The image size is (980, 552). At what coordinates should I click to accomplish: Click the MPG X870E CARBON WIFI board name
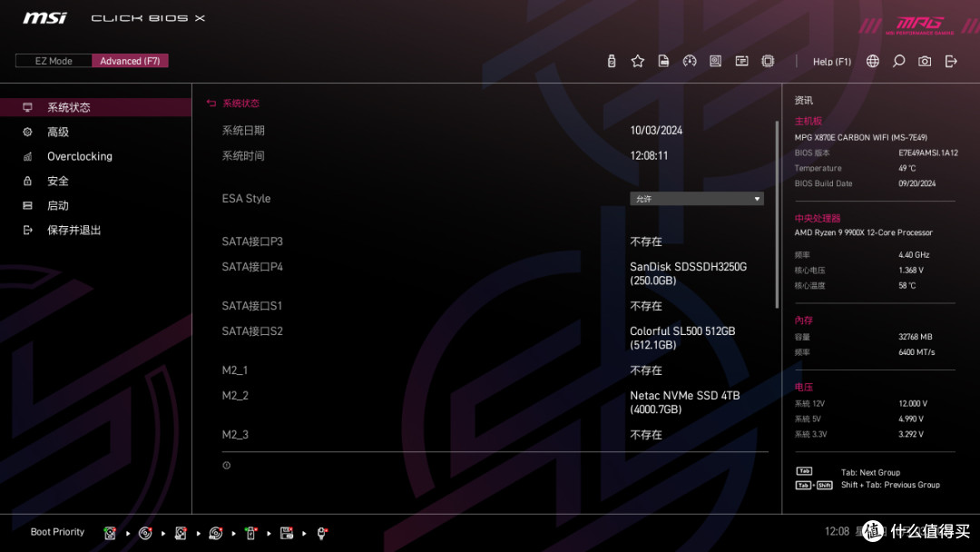point(860,137)
